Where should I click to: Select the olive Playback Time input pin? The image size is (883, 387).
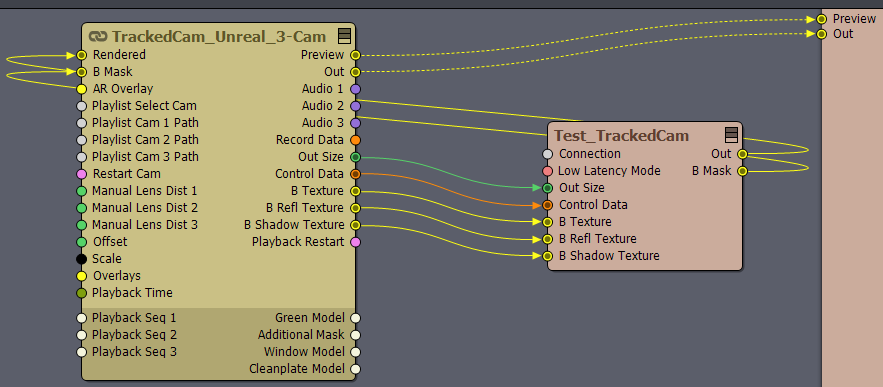pyautogui.click(x=82, y=293)
